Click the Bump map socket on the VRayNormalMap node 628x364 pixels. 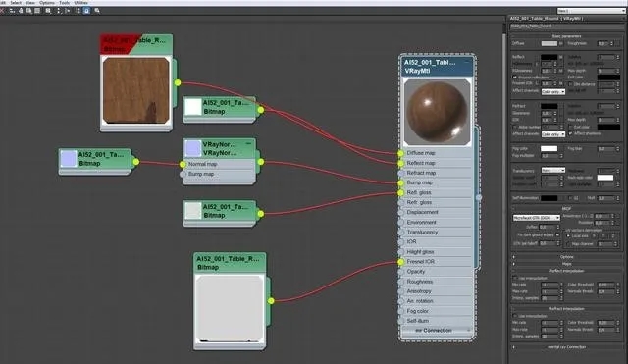(x=183, y=175)
